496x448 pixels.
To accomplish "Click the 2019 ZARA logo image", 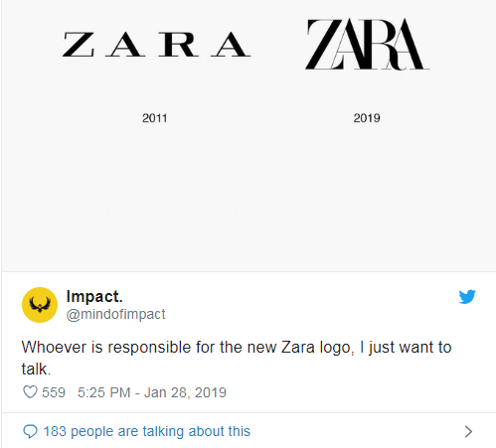I will (367, 44).
